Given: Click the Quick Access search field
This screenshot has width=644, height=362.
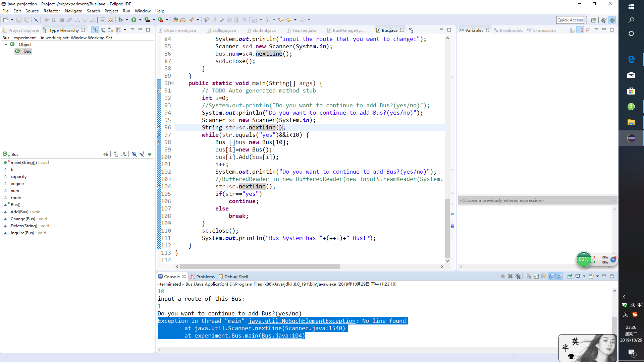Looking at the screenshot, I should click(570, 20).
